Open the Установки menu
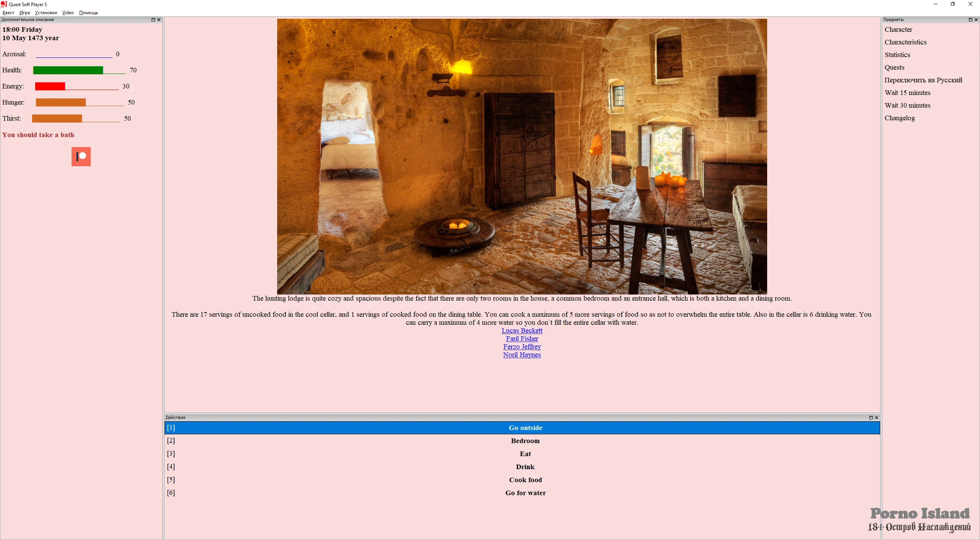This screenshot has height=540, width=980. coord(46,13)
